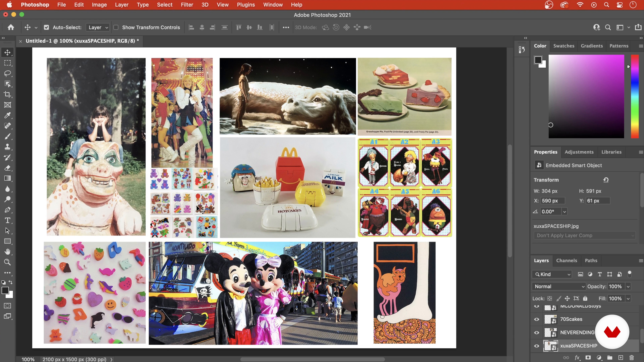The height and width of the screenshot is (362, 644).
Task: Click the delete layer trash icon
Action: pyautogui.click(x=631, y=358)
